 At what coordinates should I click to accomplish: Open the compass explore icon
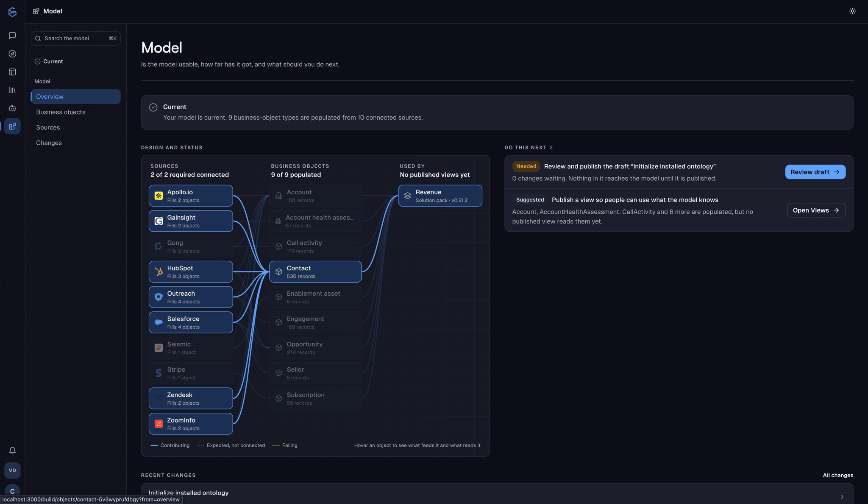[12, 54]
